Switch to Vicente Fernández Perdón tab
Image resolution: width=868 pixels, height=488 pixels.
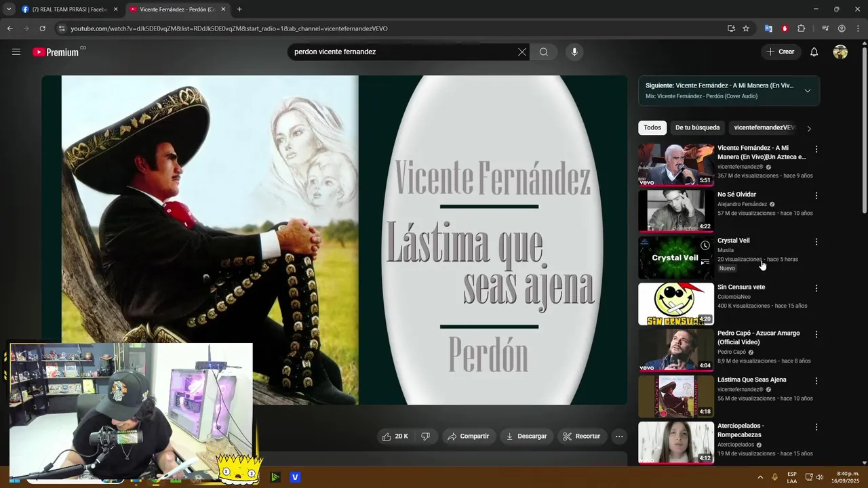tap(176, 9)
